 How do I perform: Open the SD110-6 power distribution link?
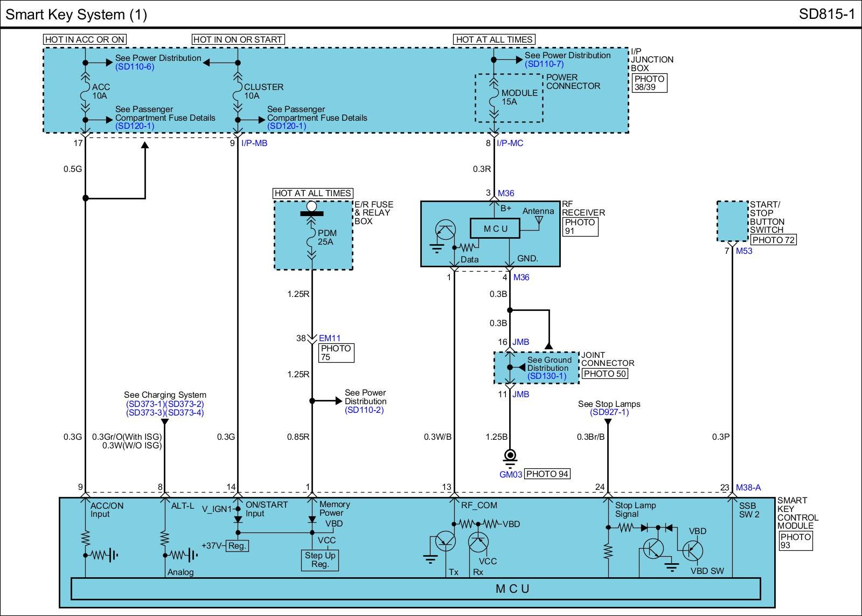135,67
